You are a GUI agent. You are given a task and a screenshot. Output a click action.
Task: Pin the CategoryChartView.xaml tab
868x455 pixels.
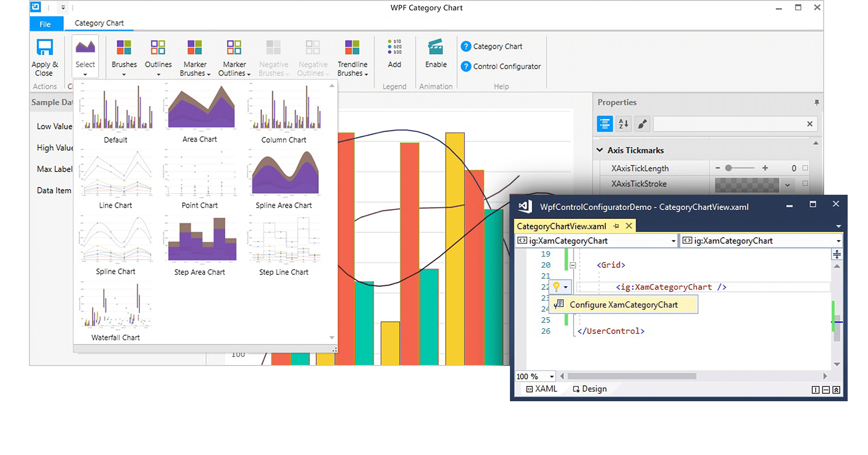point(616,226)
